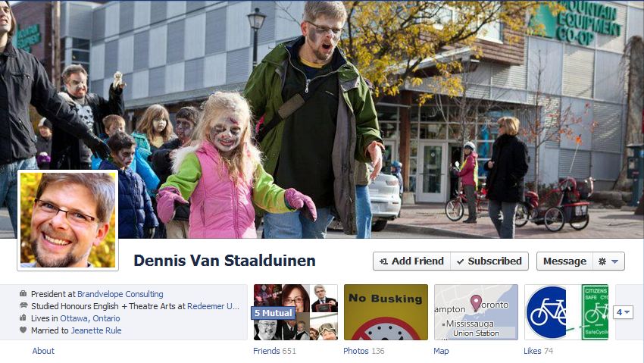Click the map pin marker on Toronto
The height and width of the screenshot is (363, 644).
[x=476, y=303]
